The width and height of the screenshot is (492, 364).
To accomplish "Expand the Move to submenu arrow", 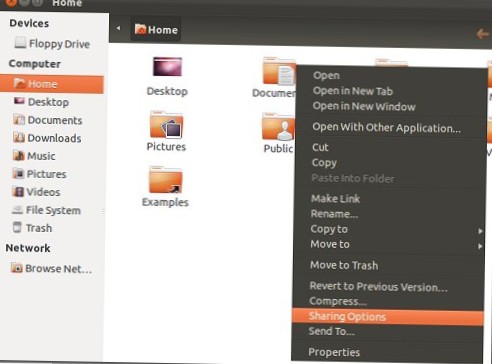I will [480, 246].
